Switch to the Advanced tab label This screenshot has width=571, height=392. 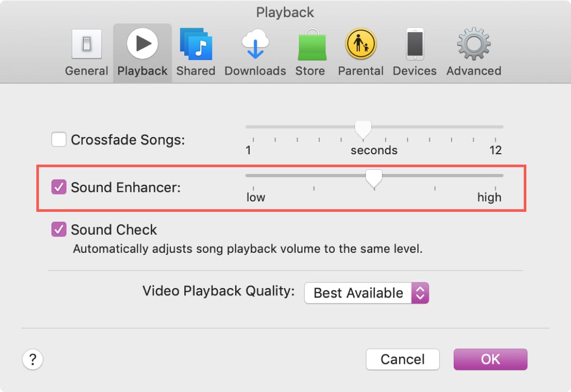pyautogui.click(x=474, y=71)
